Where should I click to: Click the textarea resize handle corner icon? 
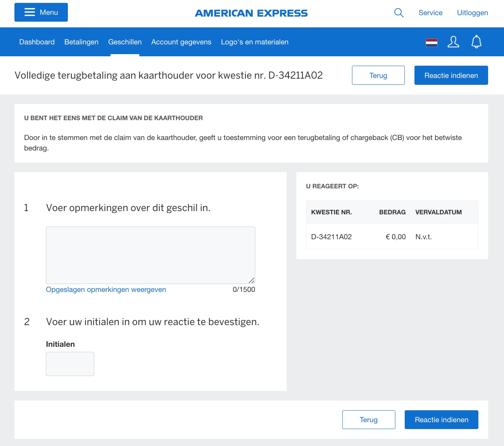[252, 281]
